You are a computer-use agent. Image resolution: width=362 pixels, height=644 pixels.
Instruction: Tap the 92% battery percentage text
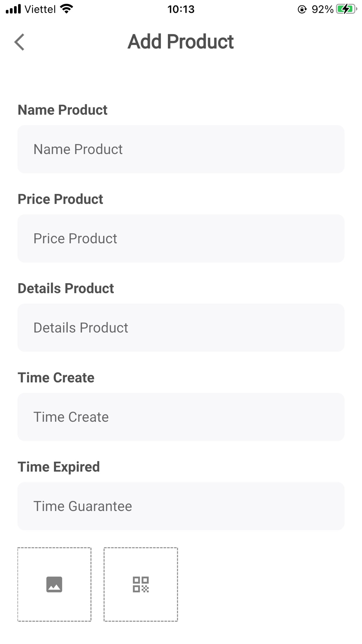[x=322, y=9]
